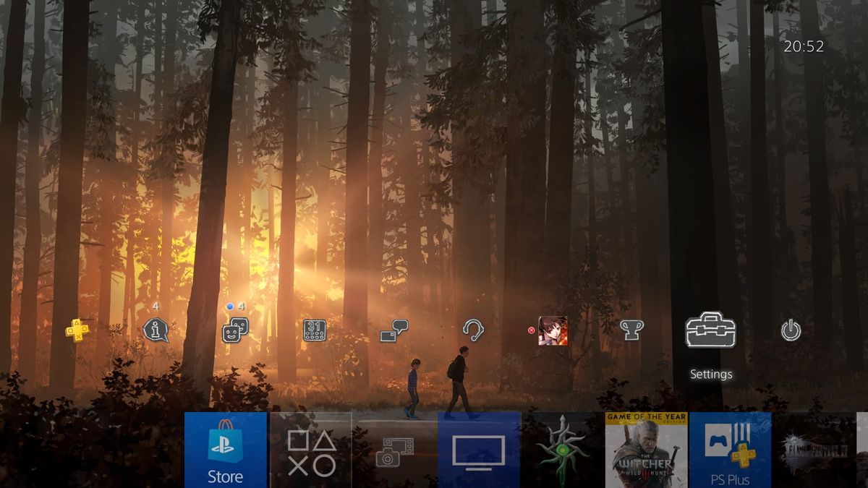The height and width of the screenshot is (488, 868).
Task: Open the TV & Video tile
Action: click(479, 450)
